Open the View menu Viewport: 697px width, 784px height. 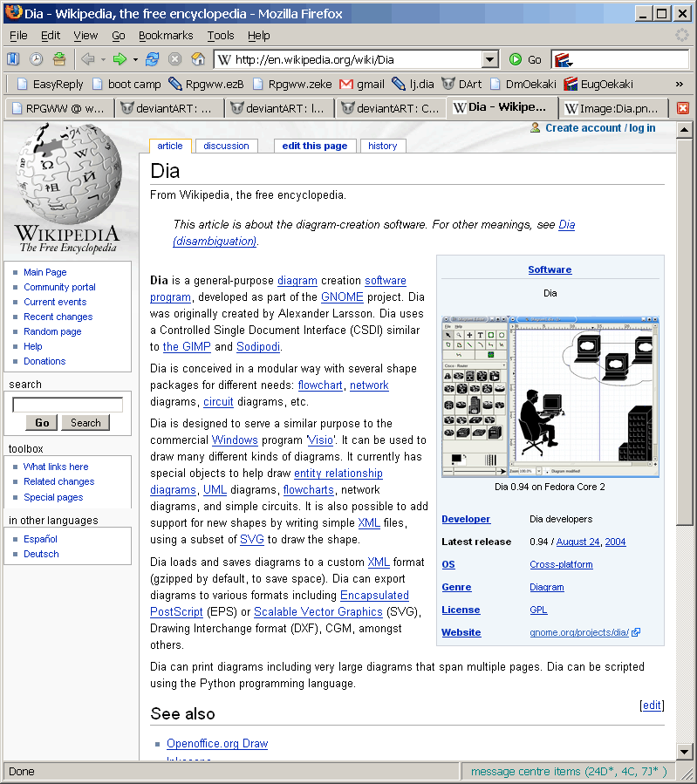(85, 36)
